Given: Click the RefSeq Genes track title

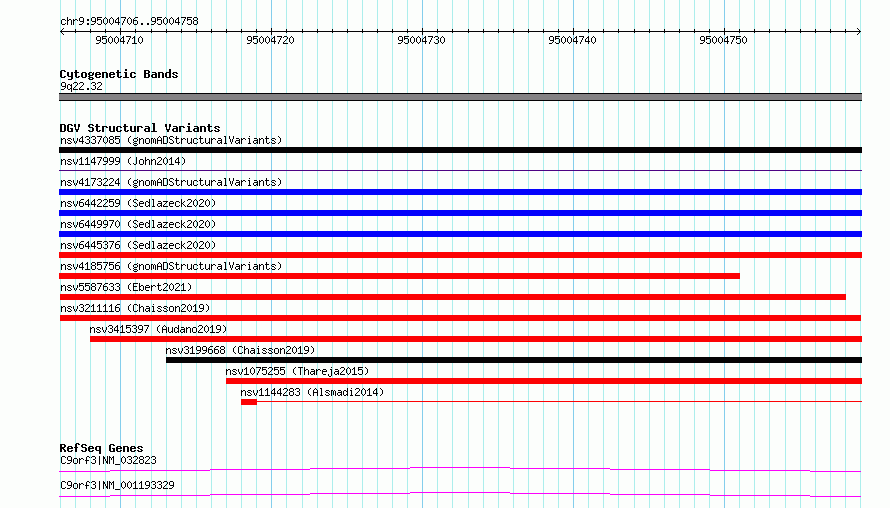Looking at the screenshot, I should coord(101,448).
